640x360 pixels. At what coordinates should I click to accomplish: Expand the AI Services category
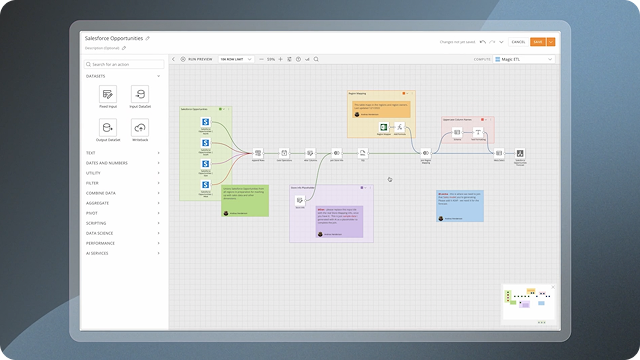click(158, 253)
